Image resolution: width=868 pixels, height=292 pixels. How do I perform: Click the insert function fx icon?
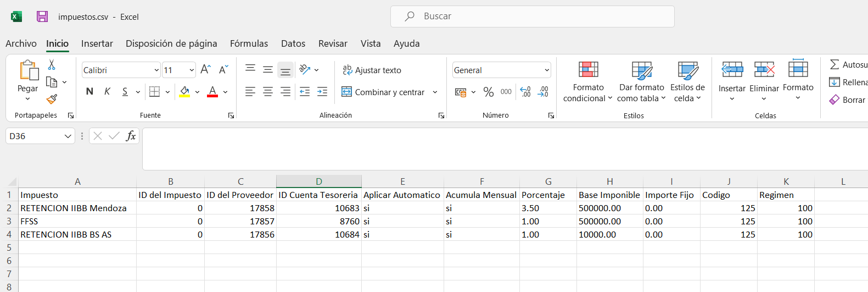131,136
